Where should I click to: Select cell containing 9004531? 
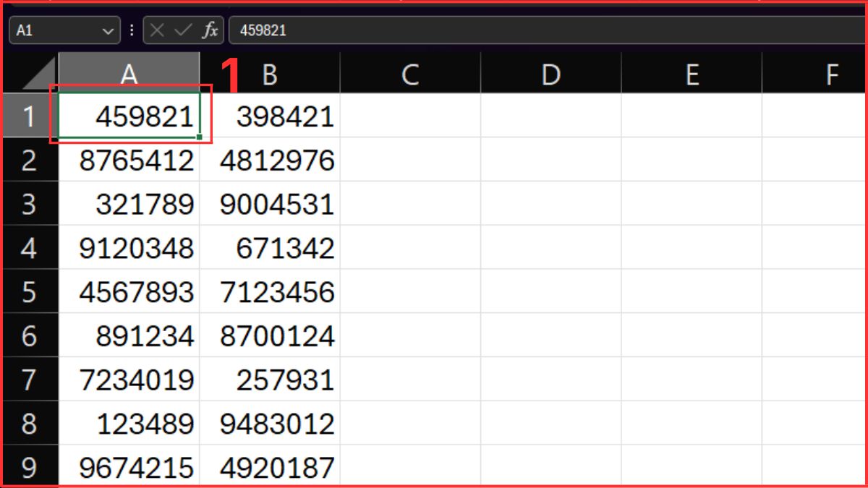(270, 203)
